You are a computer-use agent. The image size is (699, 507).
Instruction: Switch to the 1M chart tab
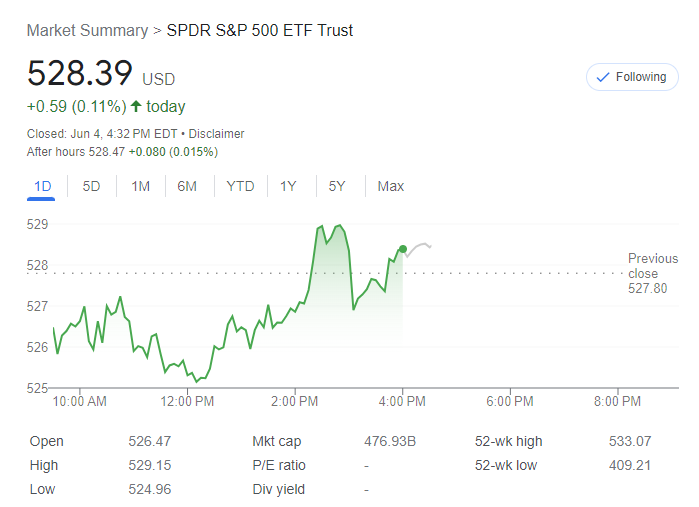(x=140, y=186)
